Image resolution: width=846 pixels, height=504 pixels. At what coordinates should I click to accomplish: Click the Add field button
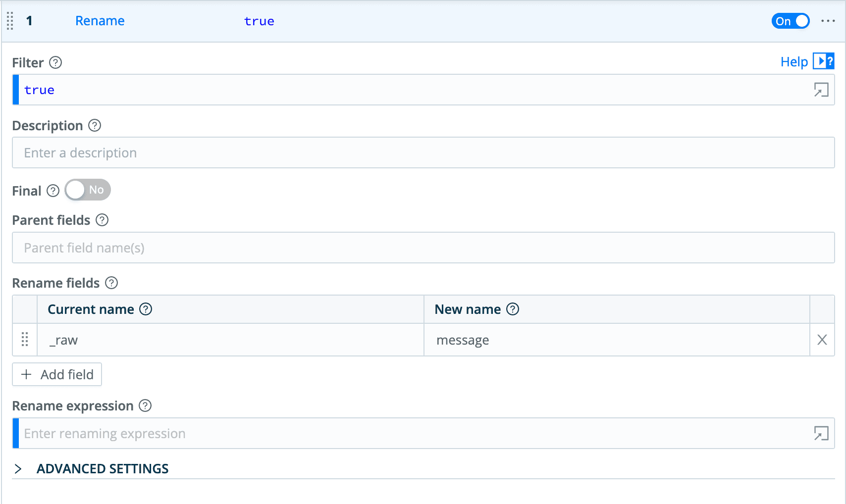click(x=57, y=375)
